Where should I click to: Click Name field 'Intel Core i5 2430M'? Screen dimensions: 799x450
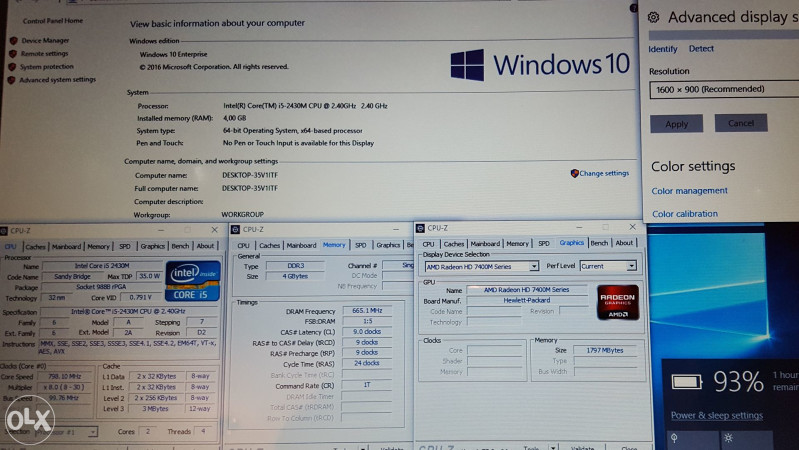102,266
